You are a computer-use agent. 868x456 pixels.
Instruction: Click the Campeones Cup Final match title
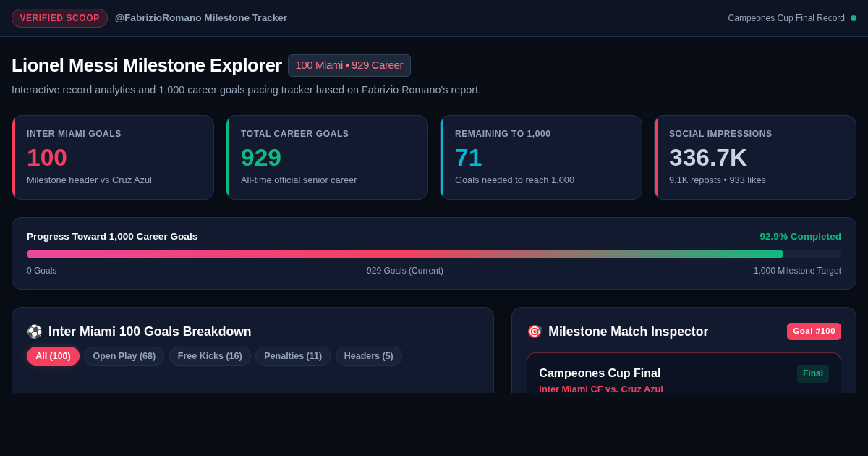coord(600,373)
